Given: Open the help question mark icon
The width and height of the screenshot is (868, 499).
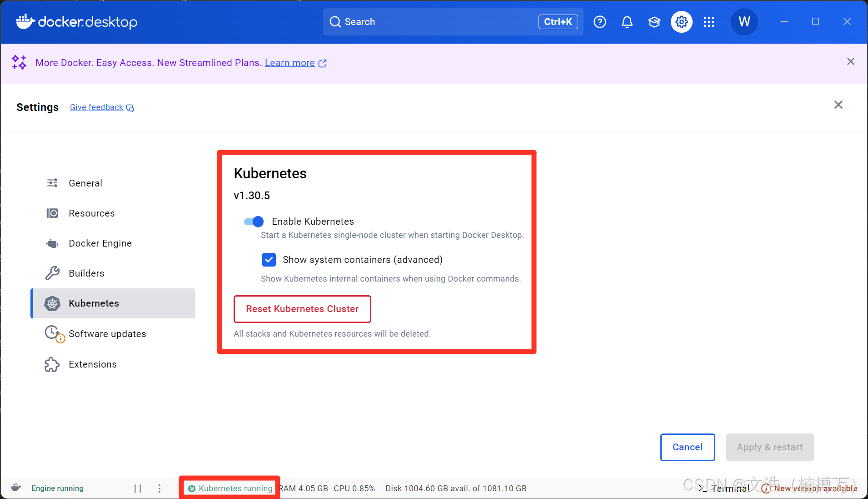Looking at the screenshot, I should (600, 22).
